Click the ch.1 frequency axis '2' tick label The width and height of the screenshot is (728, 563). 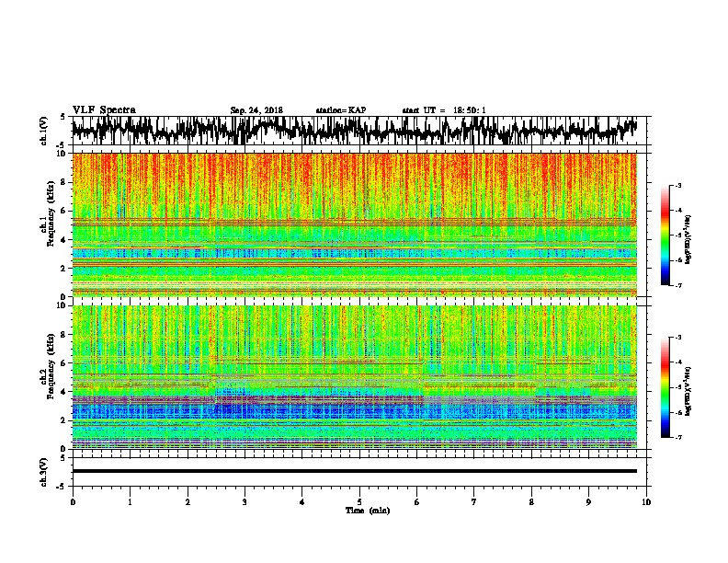pos(63,268)
